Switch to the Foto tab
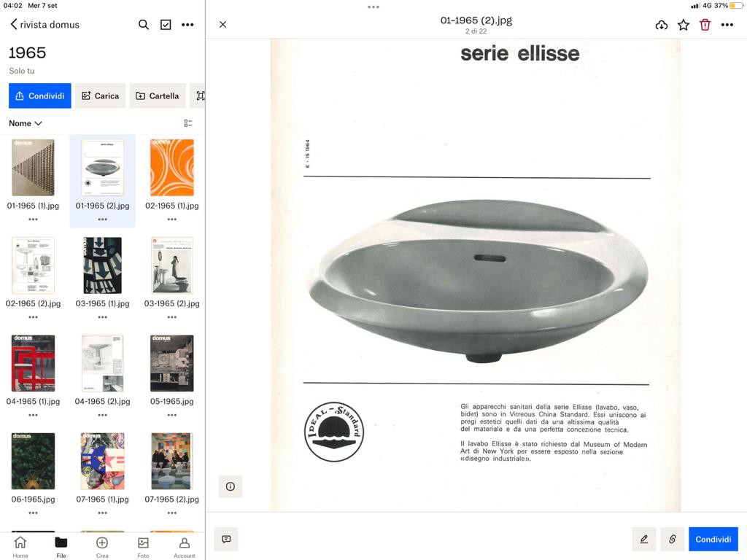The height and width of the screenshot is (560, 747). [x=143, y=547]
